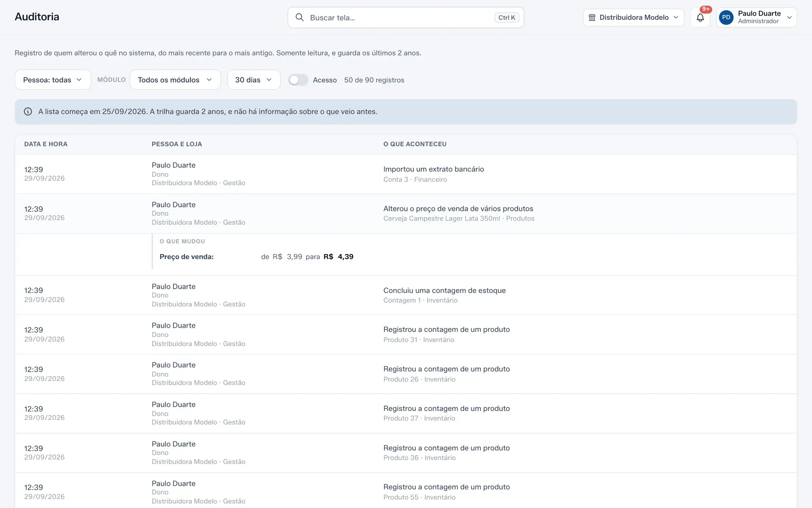Click the O QUE ACONTECEU column header

pos(415,144)
